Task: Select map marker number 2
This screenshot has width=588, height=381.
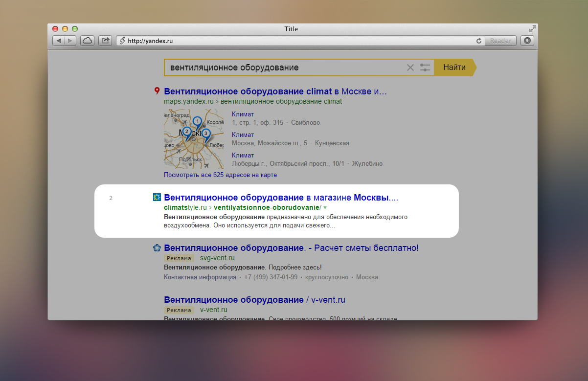Action: [x=186, y=132]
